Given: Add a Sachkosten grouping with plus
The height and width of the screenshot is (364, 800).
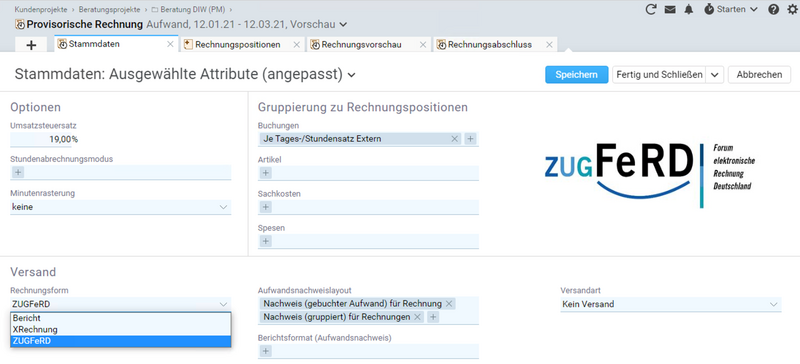Looking at the screenshot, I should tap(265, 207).
